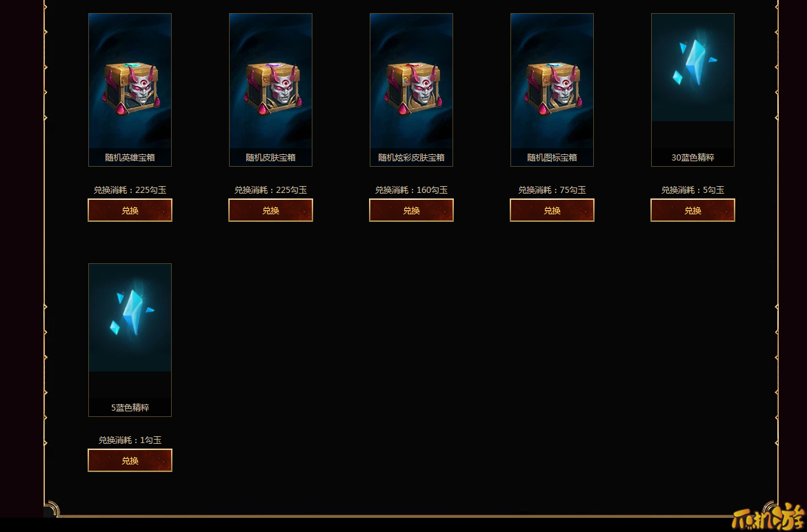Click the 随机英雄宝箱 chest image
Screen dimensions: 807x532
coord(130,81)
